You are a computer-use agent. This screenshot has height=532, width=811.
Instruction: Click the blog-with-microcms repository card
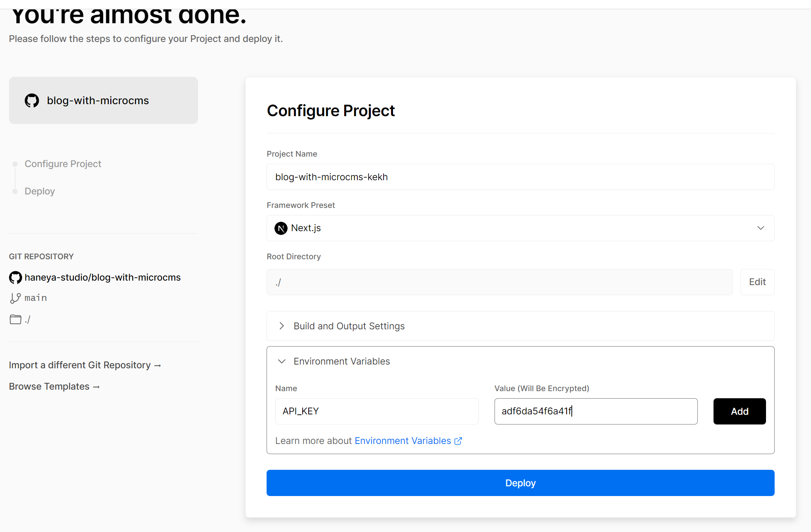[x=103, y=100]
